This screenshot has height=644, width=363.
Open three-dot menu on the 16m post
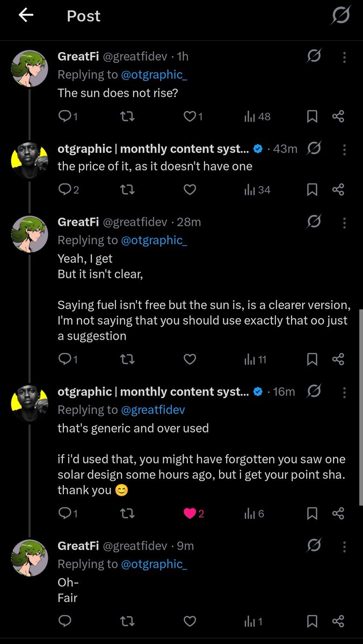344,392
